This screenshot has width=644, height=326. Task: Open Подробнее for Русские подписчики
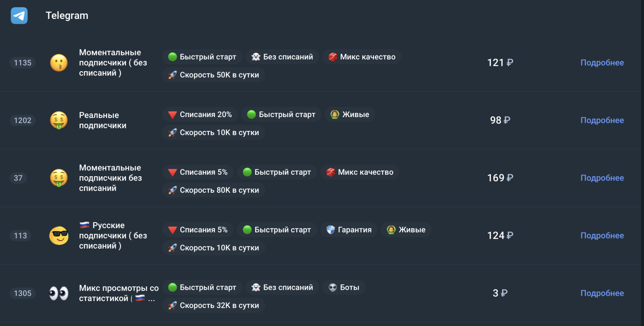[602, 235]
